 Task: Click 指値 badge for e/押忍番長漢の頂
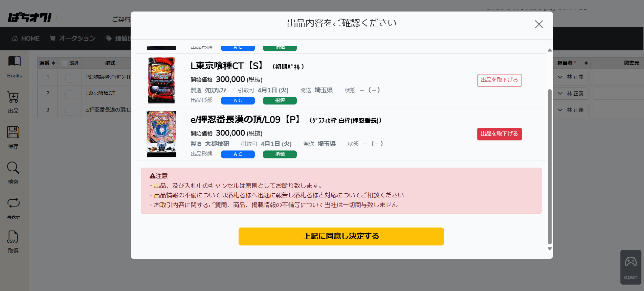pyautogui.click(x=280, y=154)
